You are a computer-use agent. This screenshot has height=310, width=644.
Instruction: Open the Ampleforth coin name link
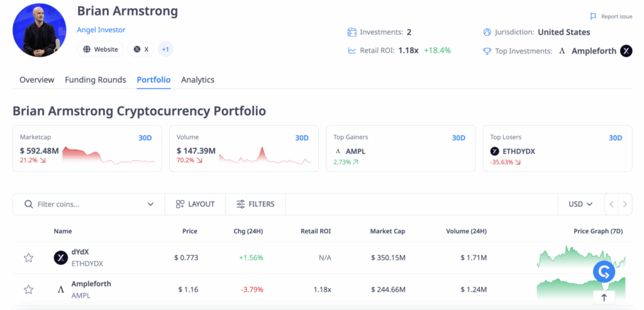pyautogui.click(x=91, y=284)
